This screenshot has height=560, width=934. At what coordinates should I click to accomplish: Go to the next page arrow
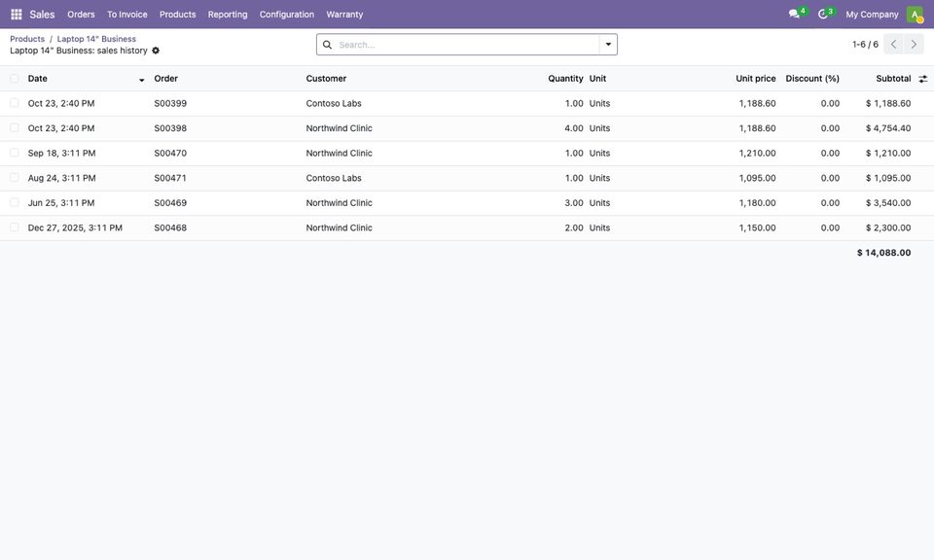(x=914, y=44)
